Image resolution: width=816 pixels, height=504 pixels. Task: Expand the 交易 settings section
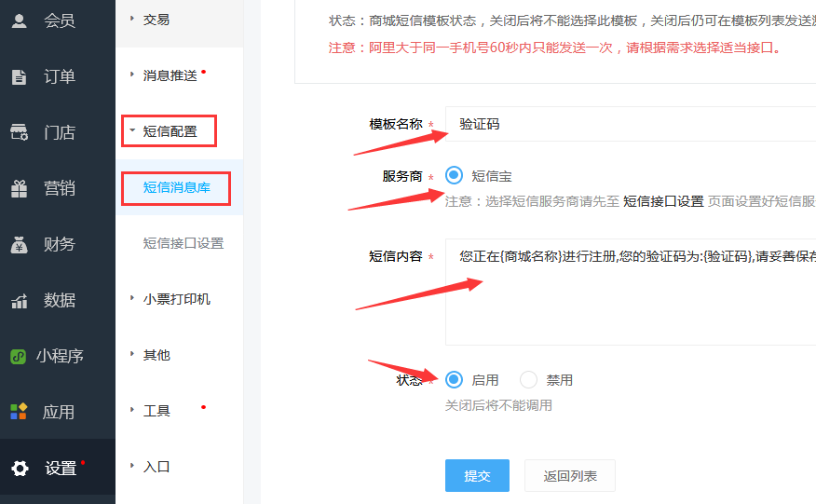[156, 20]
